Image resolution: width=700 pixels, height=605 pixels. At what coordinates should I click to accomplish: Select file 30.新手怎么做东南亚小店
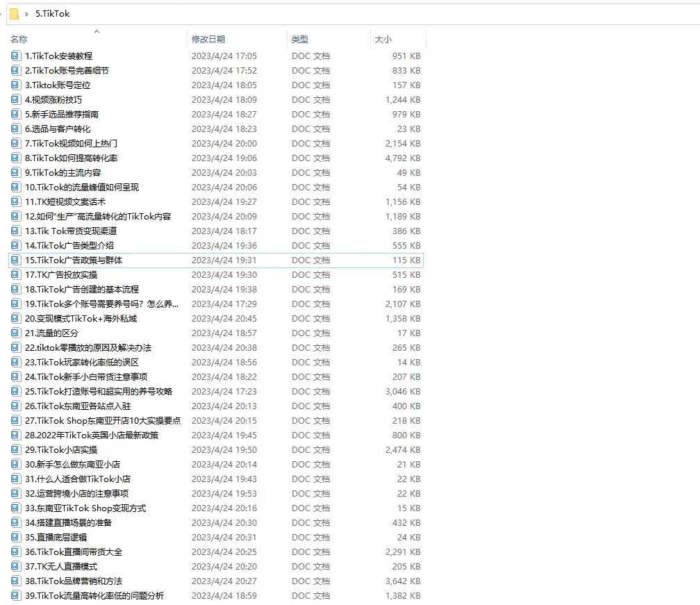click(x=72, y=465)
